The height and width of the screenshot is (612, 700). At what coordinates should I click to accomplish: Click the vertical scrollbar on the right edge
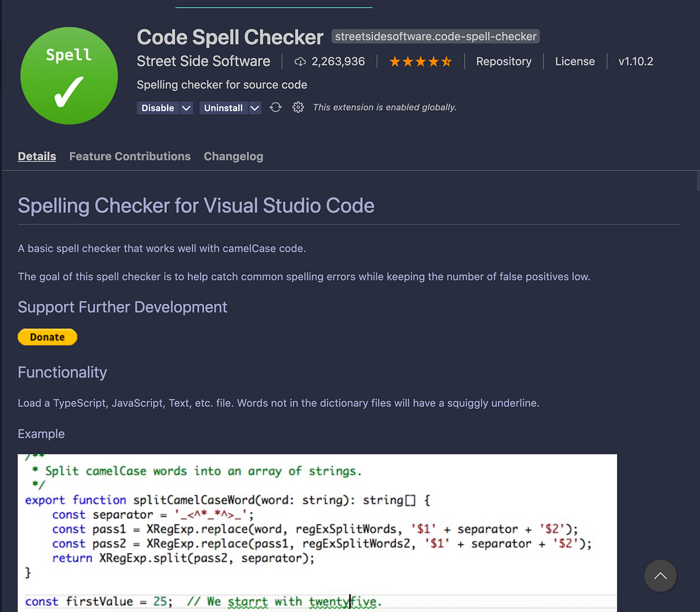(698, 181)
